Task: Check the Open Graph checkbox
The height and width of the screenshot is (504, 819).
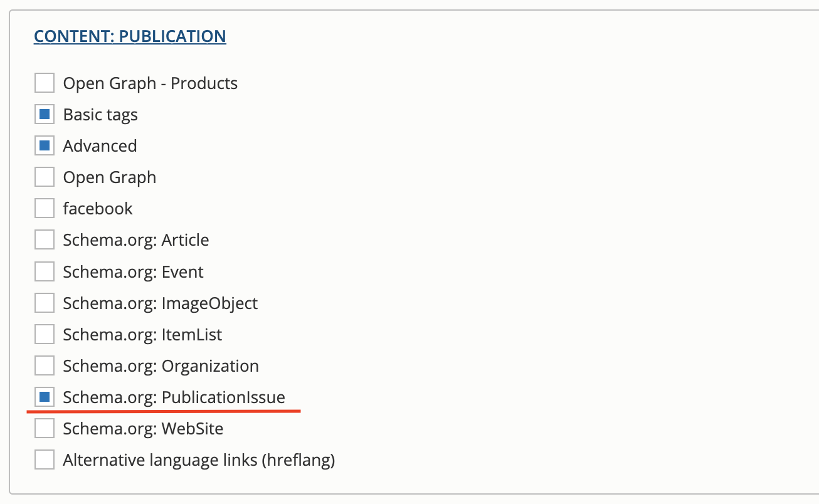Action: click(x=44, y=176)
